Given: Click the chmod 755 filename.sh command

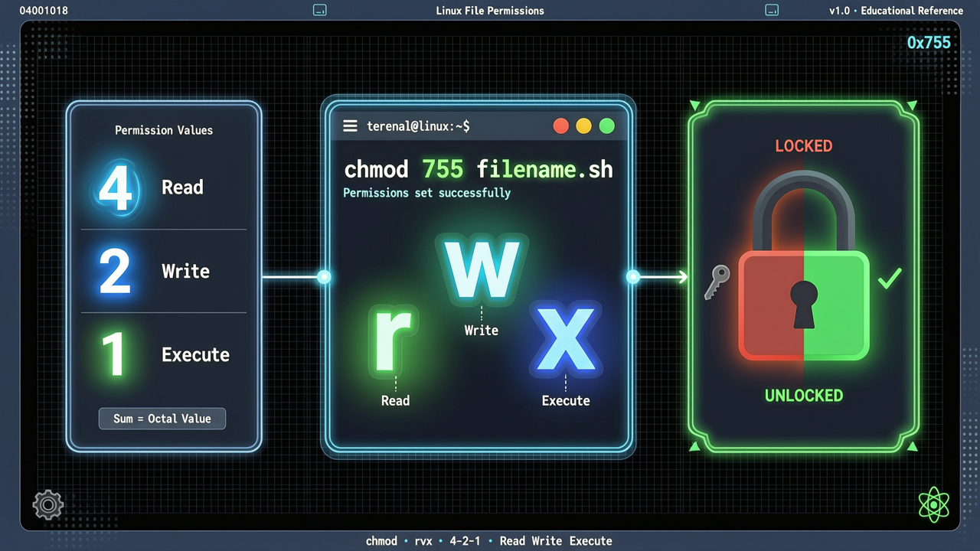Looking at the screenshot, I should [479, 169].
